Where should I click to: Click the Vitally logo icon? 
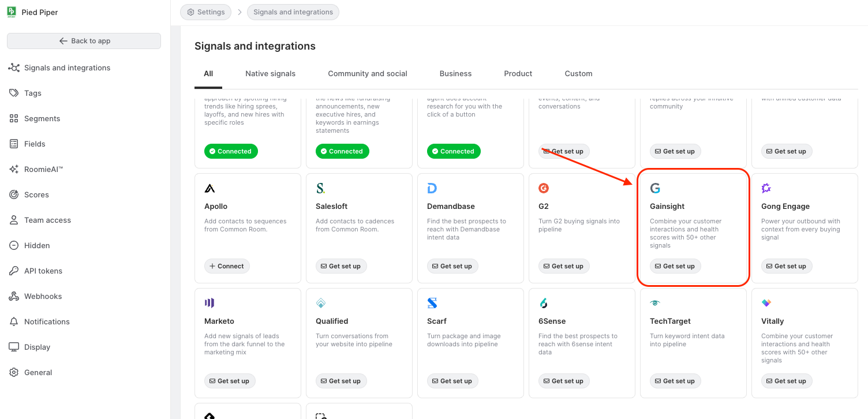766,303
